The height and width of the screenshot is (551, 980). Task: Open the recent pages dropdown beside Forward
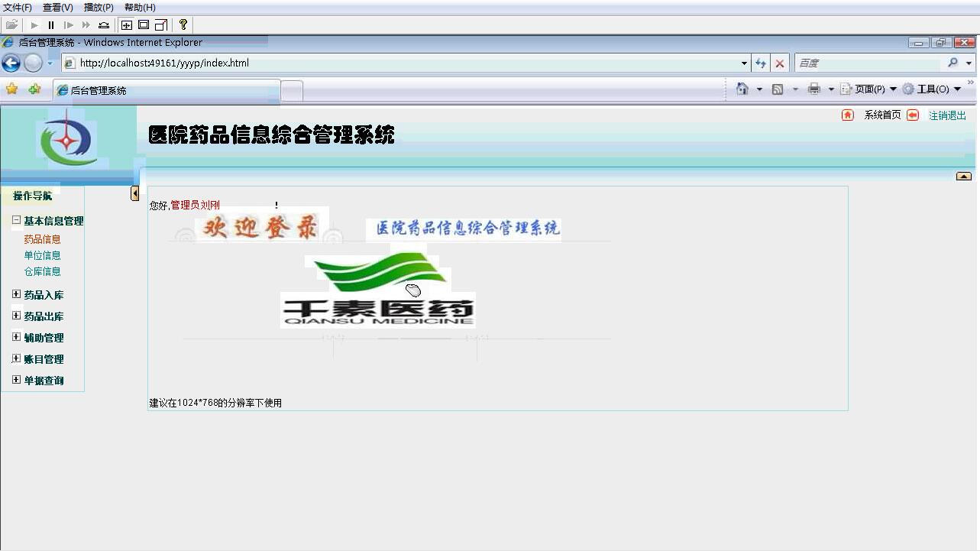pyautogui.click(x=50, y=63)
